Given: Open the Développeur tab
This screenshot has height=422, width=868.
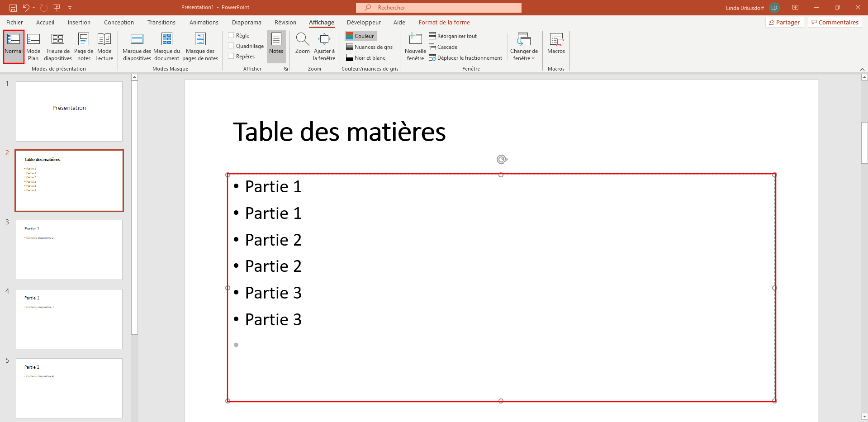Looking at the screenshot, I should 364,22.
